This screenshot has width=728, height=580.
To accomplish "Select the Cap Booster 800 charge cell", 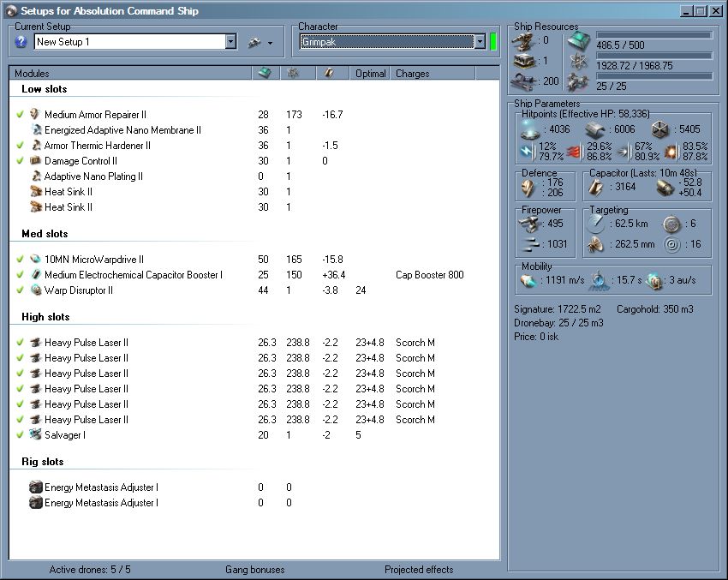I will coord(430,274).
